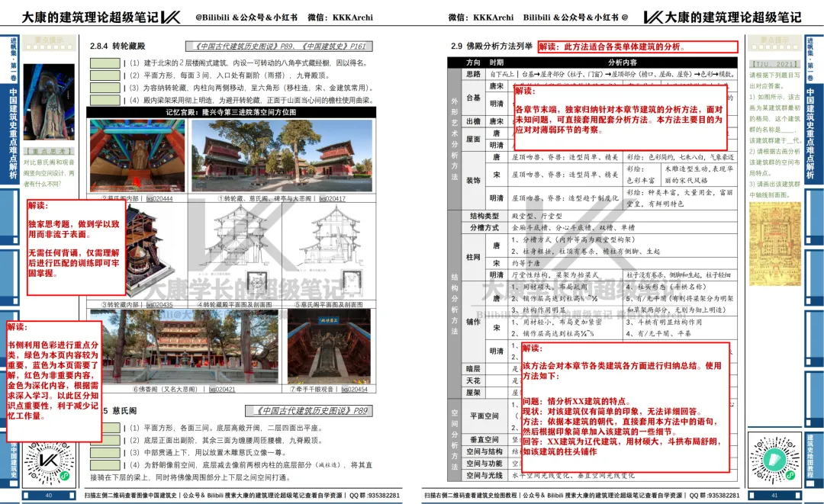Click reference box "《中国古代建筑历史图说》P89、《中国建筑史》P161"
The image size is (824, 504).
(279, 47)
